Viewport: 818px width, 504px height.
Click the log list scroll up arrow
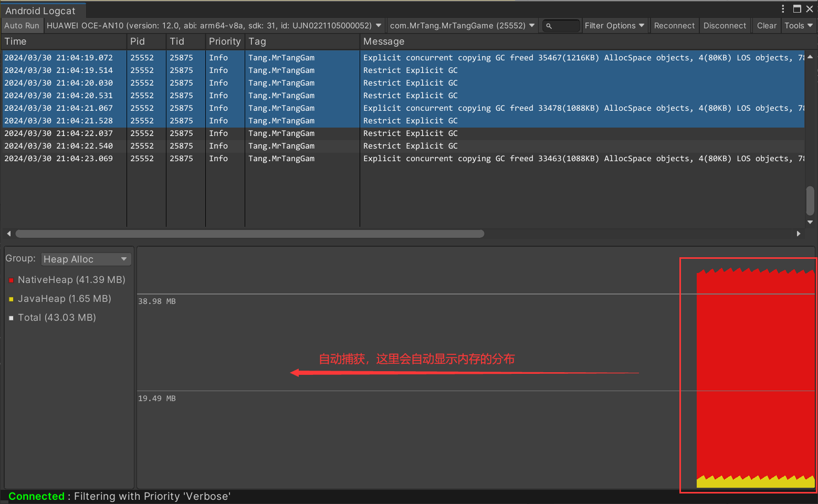[810, 57]
